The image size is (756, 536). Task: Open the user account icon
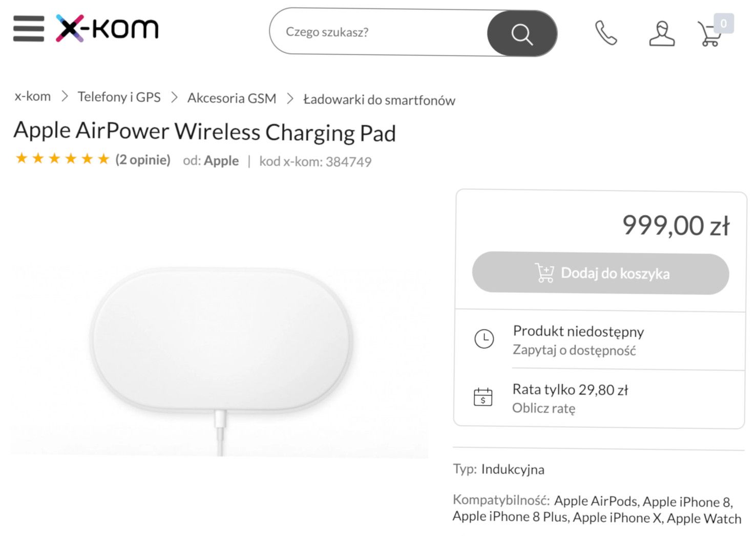click(661, 33)
